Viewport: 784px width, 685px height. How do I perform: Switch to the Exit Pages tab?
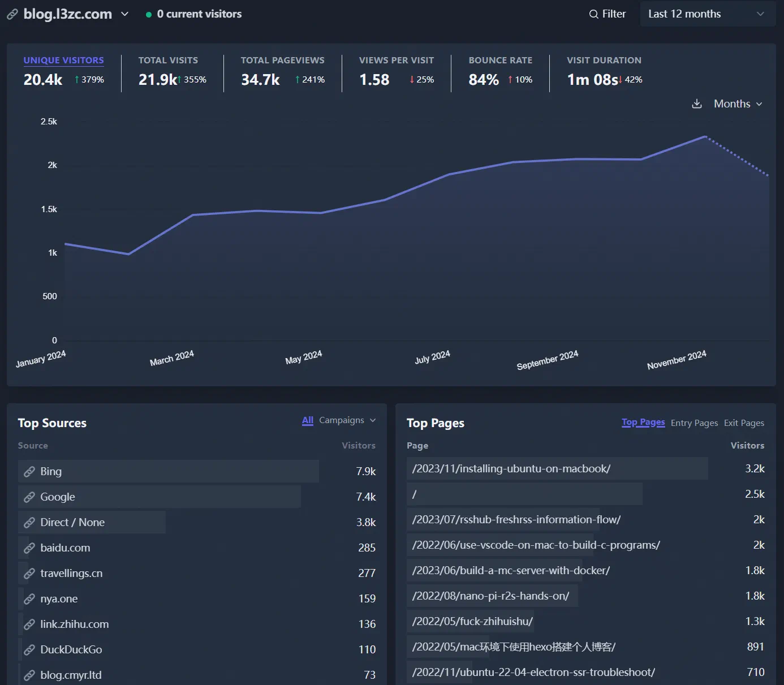[x=744, y=423]
